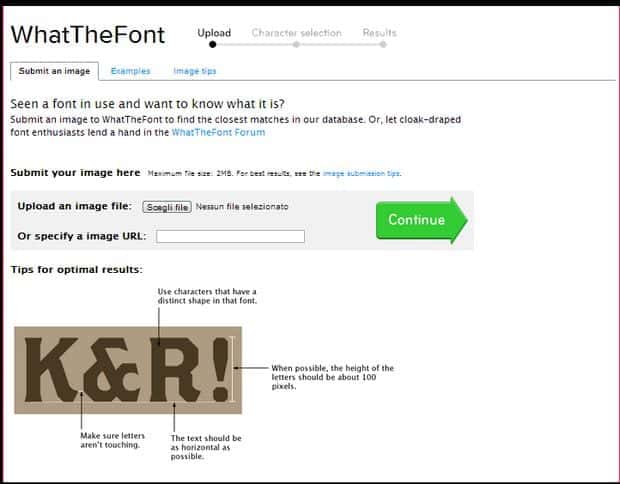Viewport: 620px width, 484px height.
Task: Click the exclamation mark in sample image
Action: [x=221, y=370]
